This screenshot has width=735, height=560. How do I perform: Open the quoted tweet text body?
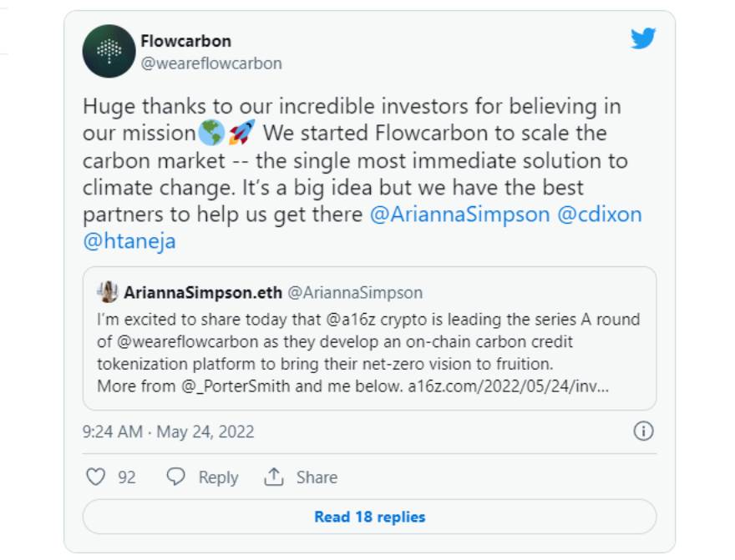click(368, 352)
